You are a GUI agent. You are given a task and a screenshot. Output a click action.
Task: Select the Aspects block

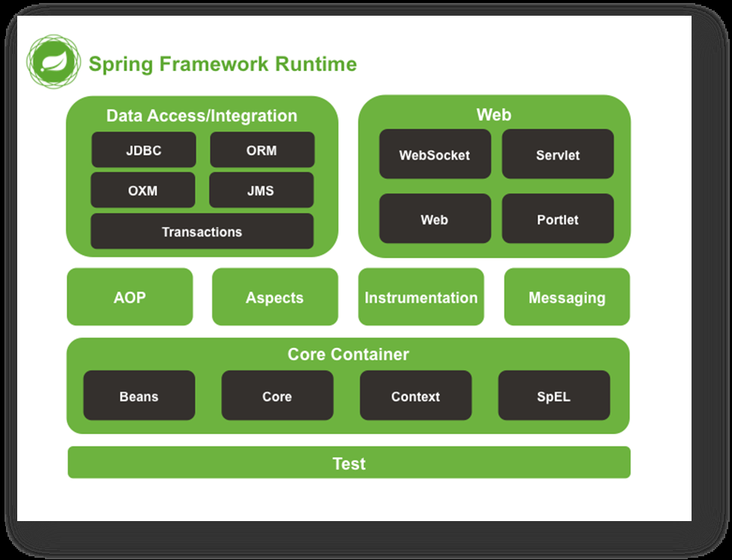(275, 296)
